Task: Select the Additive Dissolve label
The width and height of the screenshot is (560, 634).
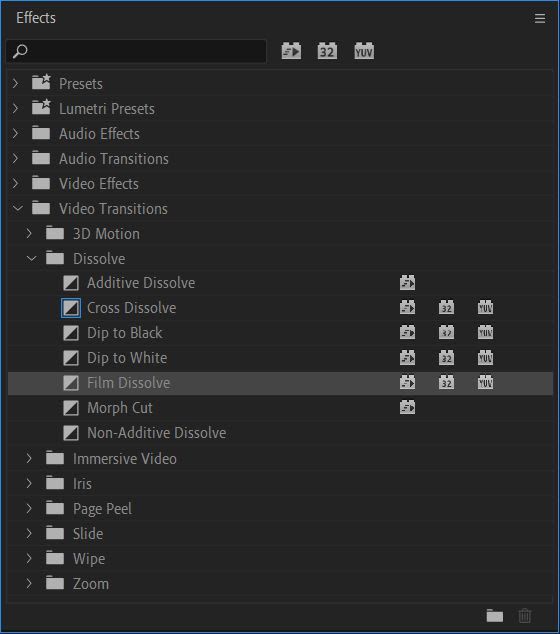Action: (x=141, y=283)
